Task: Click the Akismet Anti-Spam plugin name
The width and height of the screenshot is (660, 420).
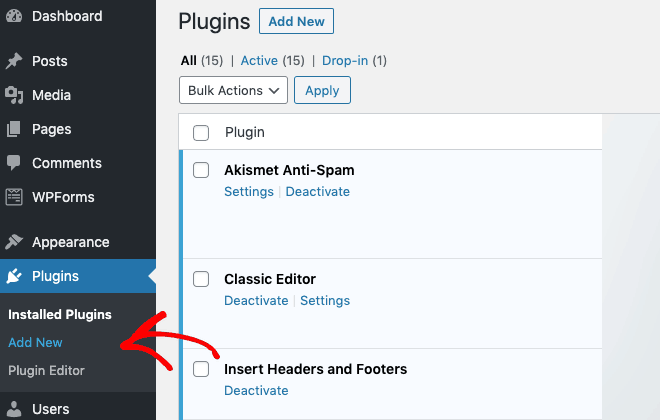Action: click(289, 170)
